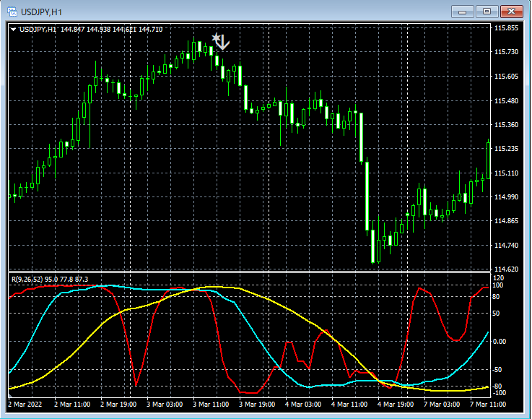Click the 115.730 price scale label
This screenshot has width=532, height=419.
pos(506,52)
